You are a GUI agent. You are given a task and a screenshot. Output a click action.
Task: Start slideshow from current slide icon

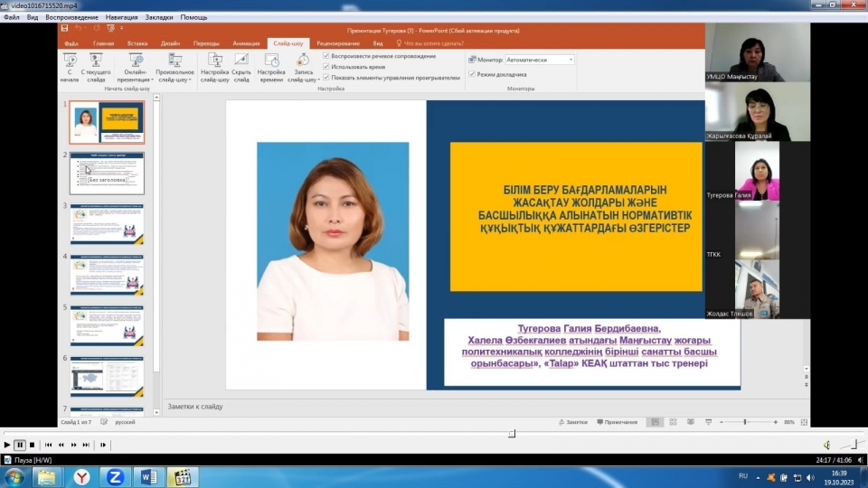[x=96, y=61]
